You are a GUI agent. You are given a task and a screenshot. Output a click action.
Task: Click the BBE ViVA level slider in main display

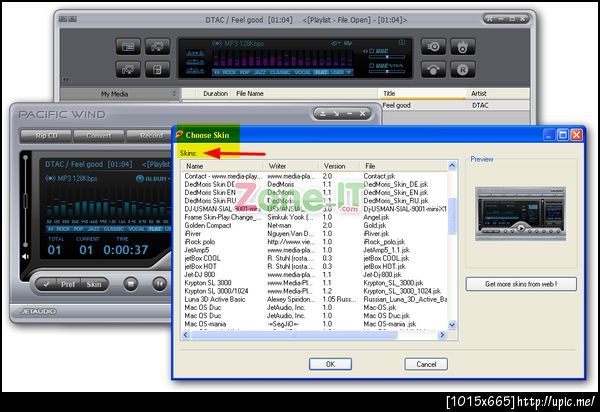[387, 71]
